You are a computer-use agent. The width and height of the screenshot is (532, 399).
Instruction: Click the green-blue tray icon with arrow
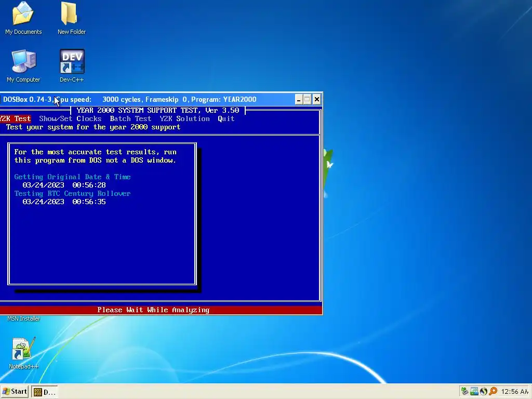474,391
